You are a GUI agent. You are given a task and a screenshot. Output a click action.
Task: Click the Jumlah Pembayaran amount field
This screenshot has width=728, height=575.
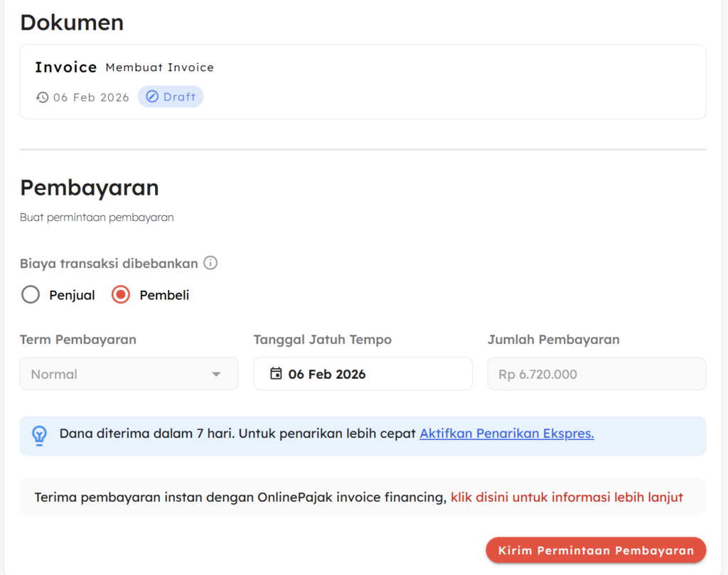[596, 374]
